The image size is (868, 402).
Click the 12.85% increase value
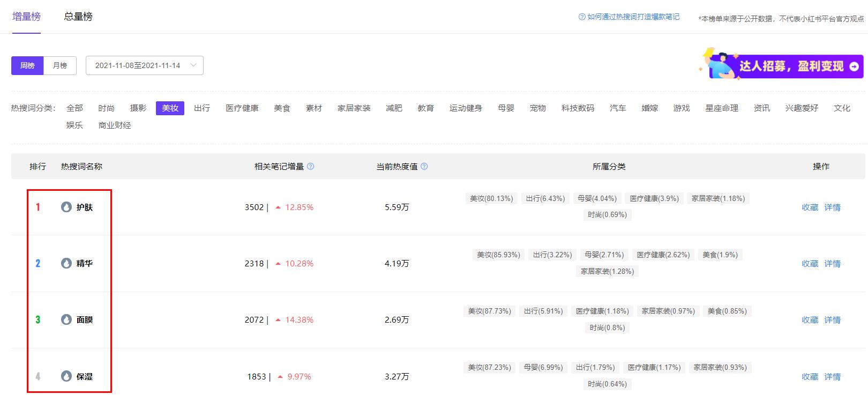pyautogui.click(x=300, y=207)
